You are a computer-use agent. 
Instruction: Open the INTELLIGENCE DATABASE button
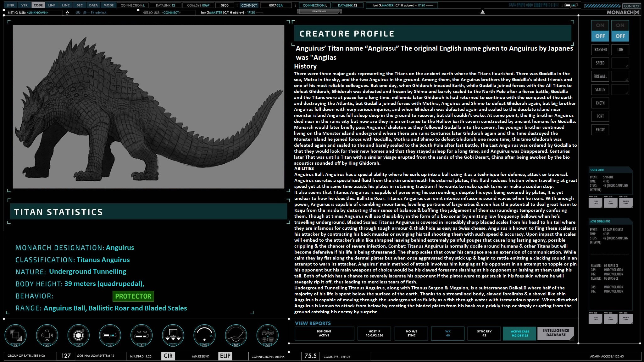click(x=556, y=333)
